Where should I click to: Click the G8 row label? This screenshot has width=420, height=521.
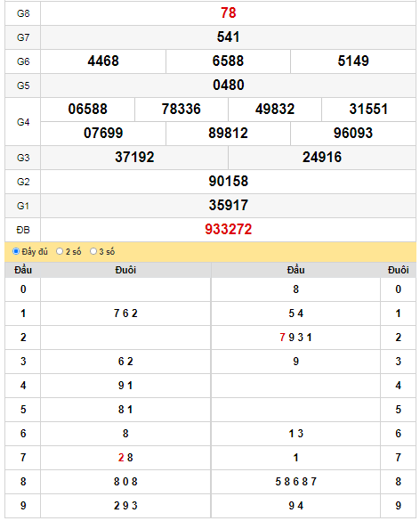(x=23, y=13)
